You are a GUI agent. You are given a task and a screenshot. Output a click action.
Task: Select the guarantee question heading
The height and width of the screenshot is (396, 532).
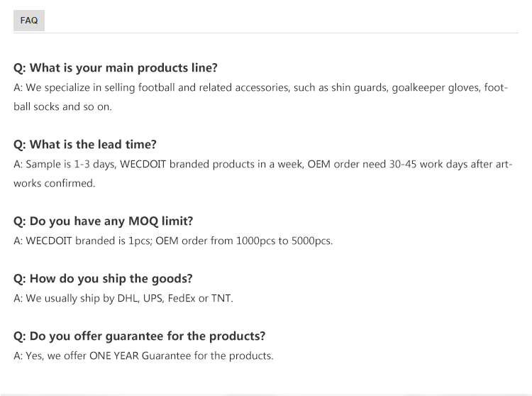coord(140,336)
